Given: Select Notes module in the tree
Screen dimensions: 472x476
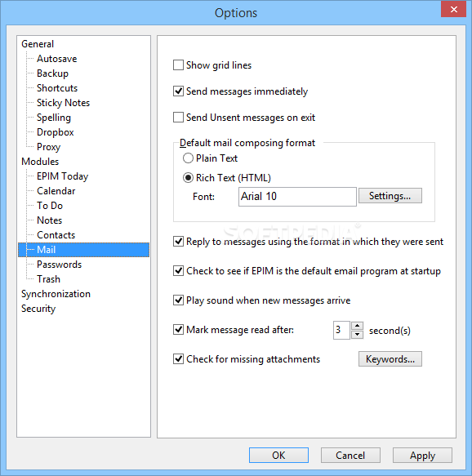Looking at the screenshot, I should tap(50, 220).
